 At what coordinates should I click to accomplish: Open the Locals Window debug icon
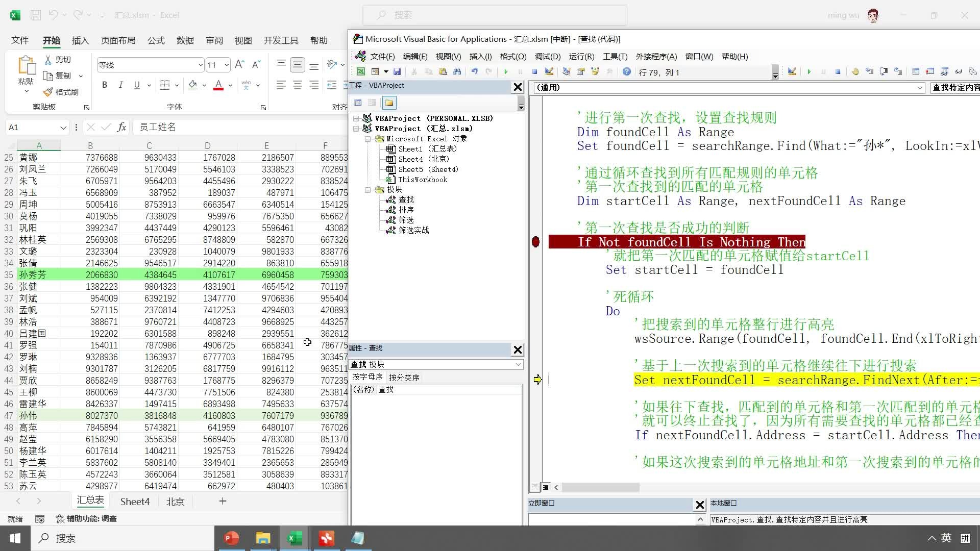click(x=916, y=72)
